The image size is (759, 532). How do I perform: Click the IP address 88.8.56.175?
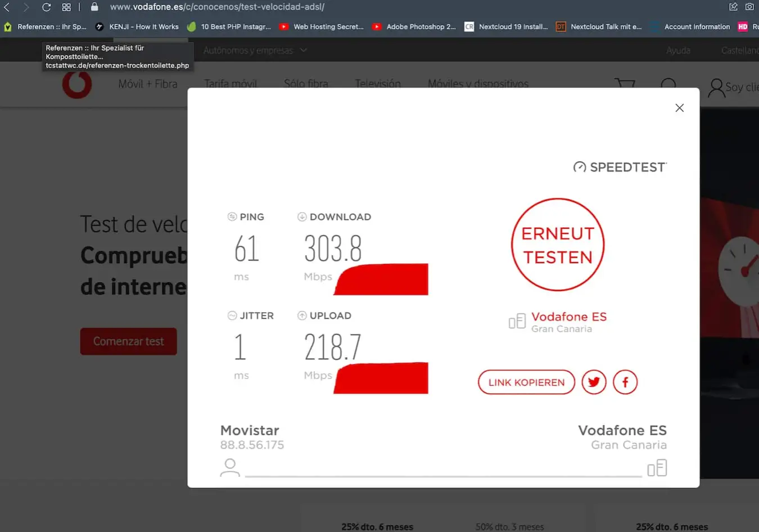pyautogui.click(x=252, y=445)
